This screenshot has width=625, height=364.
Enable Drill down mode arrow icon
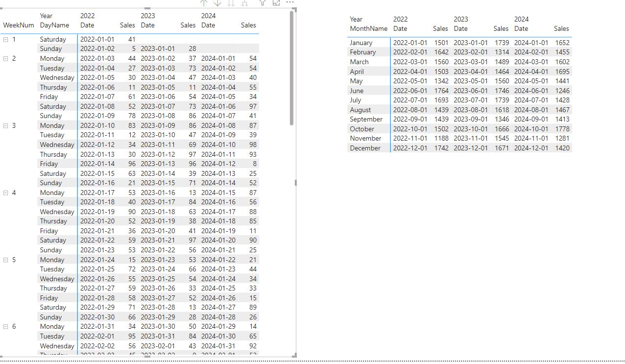pos(217,2)
